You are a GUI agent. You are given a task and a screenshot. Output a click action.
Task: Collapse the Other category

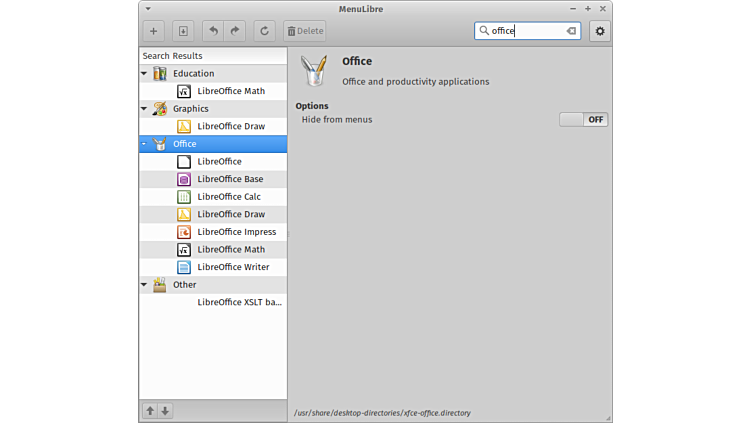(x=144, y=284)
